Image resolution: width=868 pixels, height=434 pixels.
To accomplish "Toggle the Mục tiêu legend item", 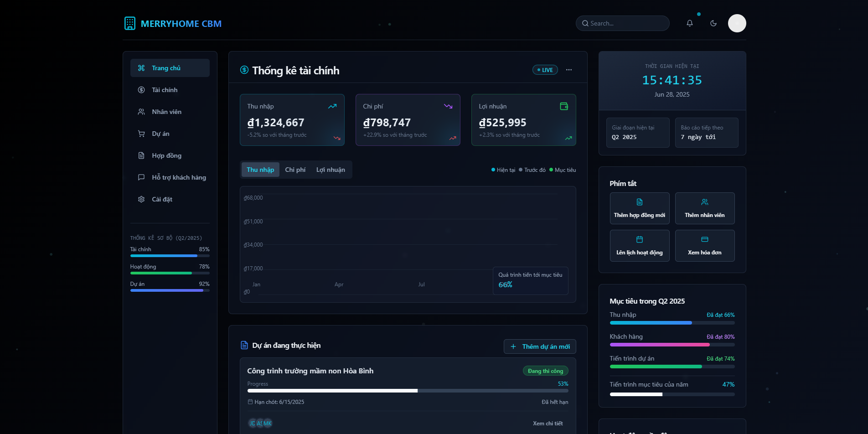I will (x=563, y=170).
